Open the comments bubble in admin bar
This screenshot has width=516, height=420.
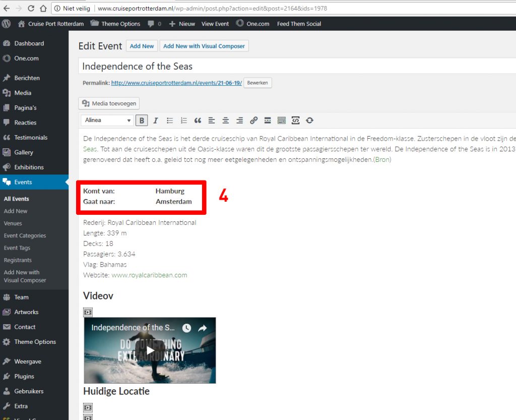click(x=154, y=24)
